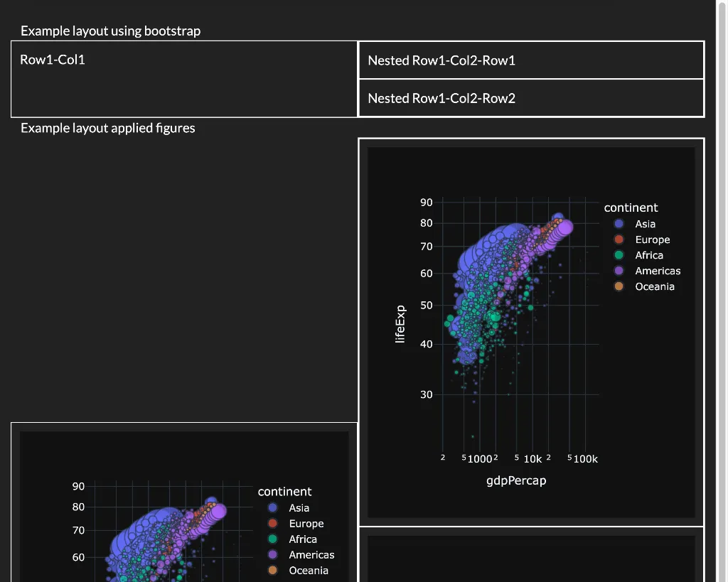Click the 'Example layout applied figures' heading
This screenshot has height=582, width=728.
pyautogui.click(x=107, y=128)
